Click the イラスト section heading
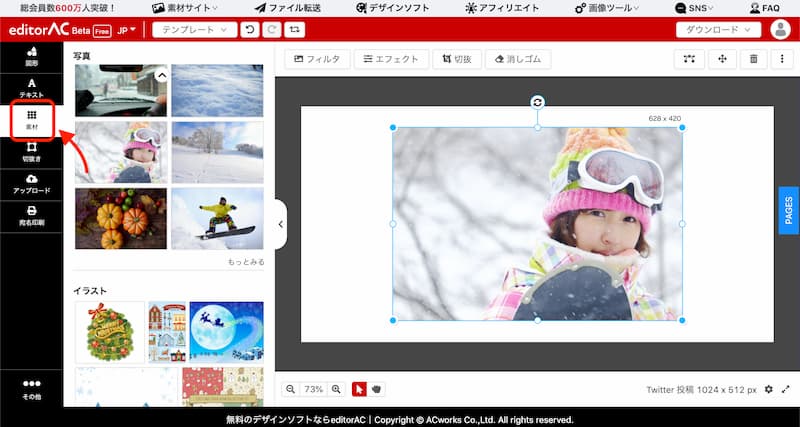 (x=90, y=291)
